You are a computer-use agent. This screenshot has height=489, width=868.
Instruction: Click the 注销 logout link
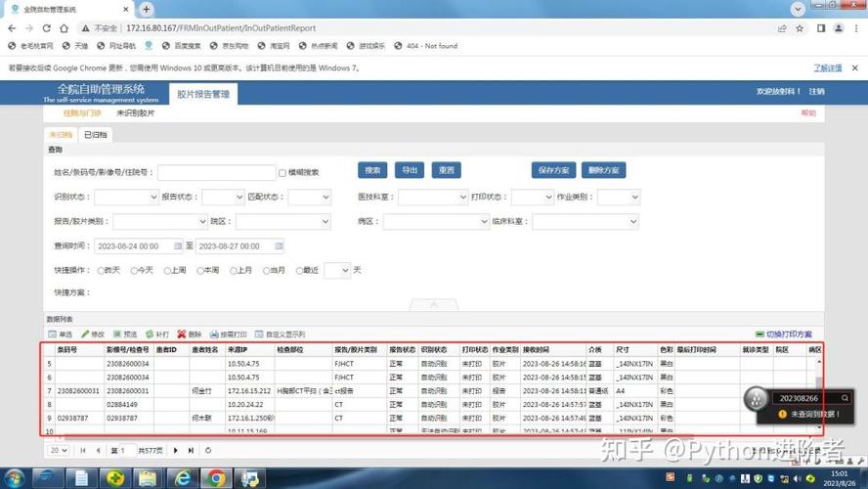pyautogui.click(x=816, y=91)
